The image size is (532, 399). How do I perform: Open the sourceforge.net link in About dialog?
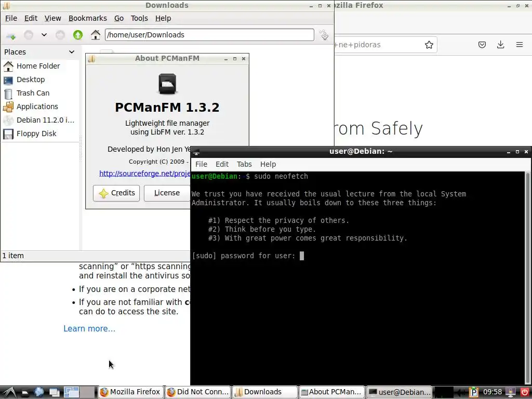[145, 174]
